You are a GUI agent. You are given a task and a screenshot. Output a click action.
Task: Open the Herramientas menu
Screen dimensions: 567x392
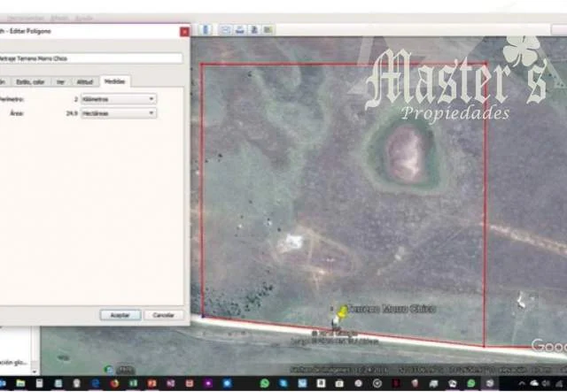(x=25, y=18)
